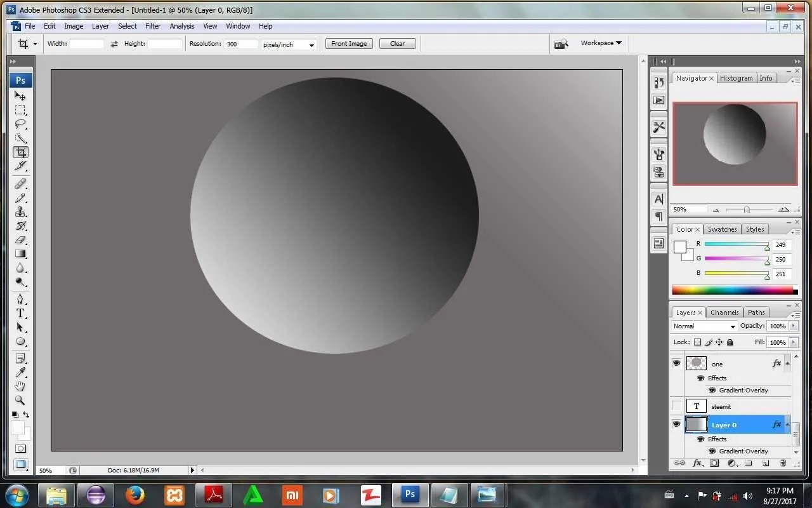
Task: Open the Workspace dropdown
Action: coord(601,43)
